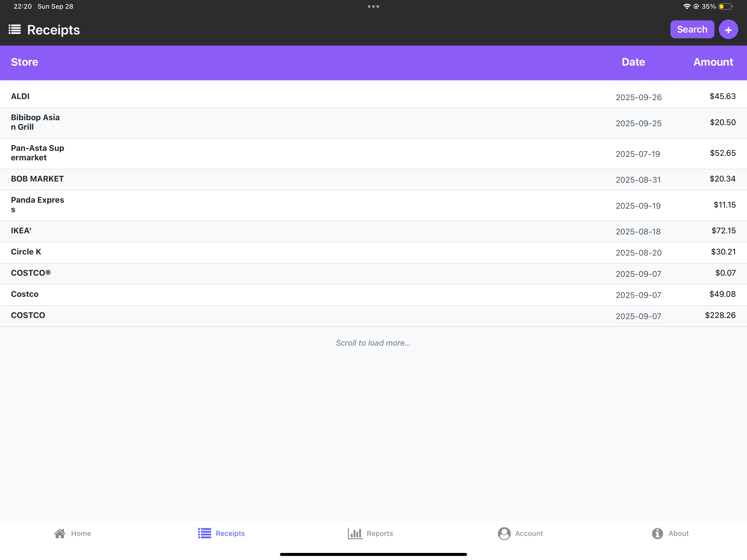Sort by the Date column header

point(633,62)
